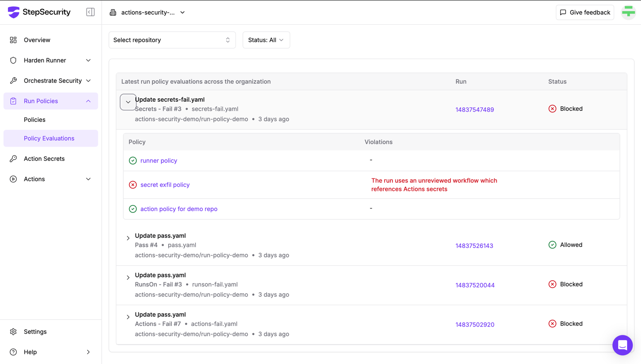Expand the Pass #4 pass.yaml row
The image size is (641, 364).
click(128, 238)
